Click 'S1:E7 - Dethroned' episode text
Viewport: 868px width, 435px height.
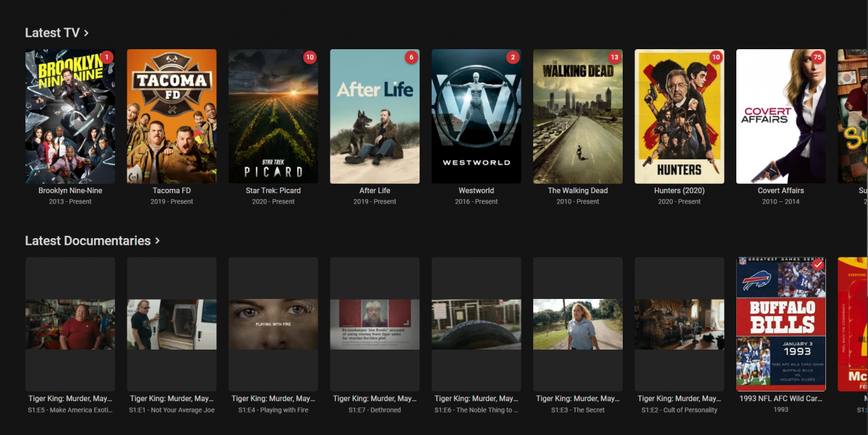[375, 410]
